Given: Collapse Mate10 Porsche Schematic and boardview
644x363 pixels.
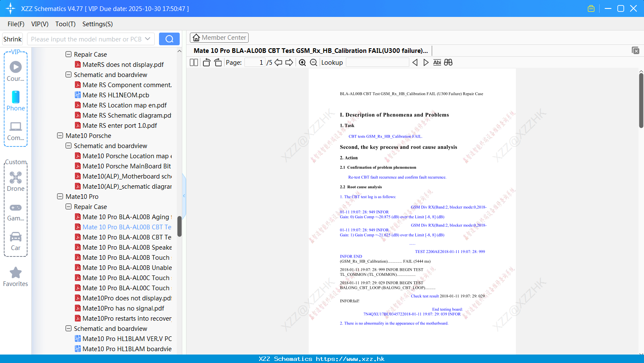Looking at the screenshot, I should tap(69, 146).
